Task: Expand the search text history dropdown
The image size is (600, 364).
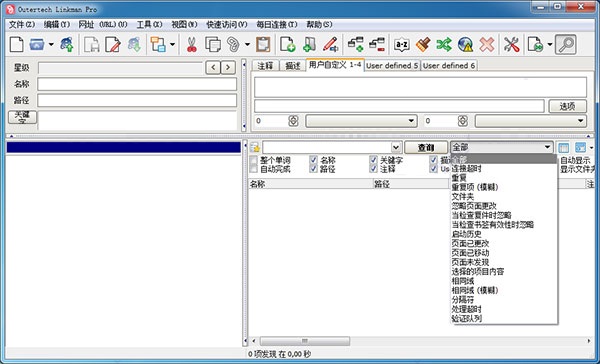Action: pyautogui.click(x=396, y=147)
